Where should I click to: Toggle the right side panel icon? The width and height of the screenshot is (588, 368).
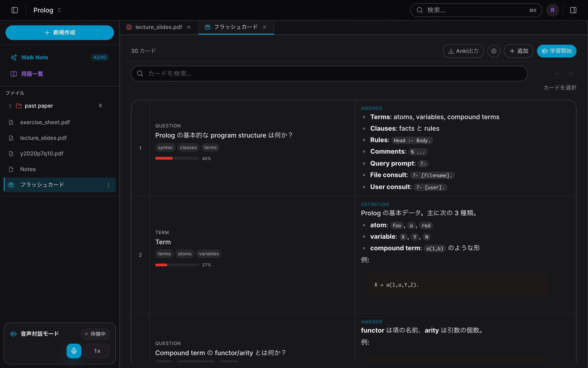573,10
